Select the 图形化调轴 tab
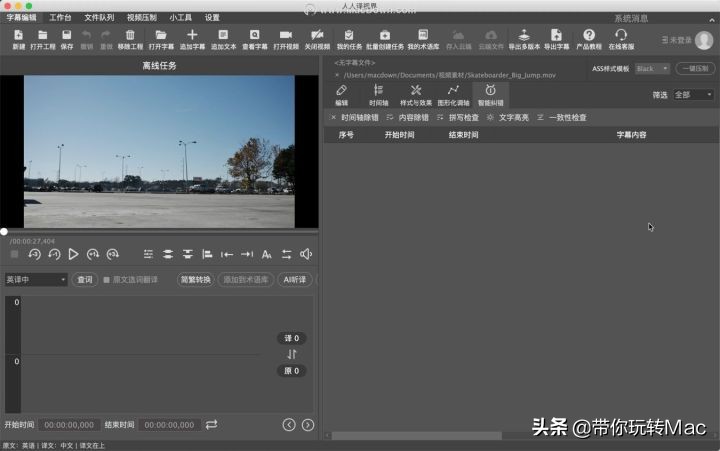Image resolution: width=720 pixels, height=451 pixels. tap(453, 95)
